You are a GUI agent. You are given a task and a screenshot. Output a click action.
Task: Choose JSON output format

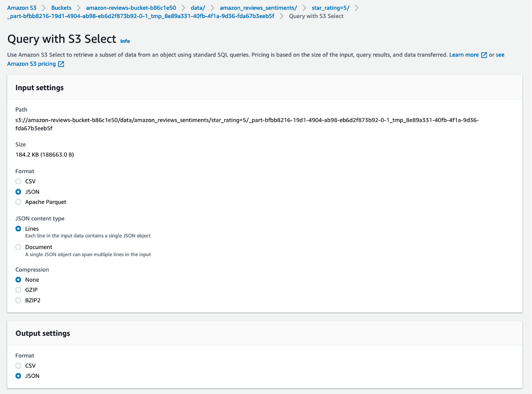pyautogui.click(x=19, y=376)
